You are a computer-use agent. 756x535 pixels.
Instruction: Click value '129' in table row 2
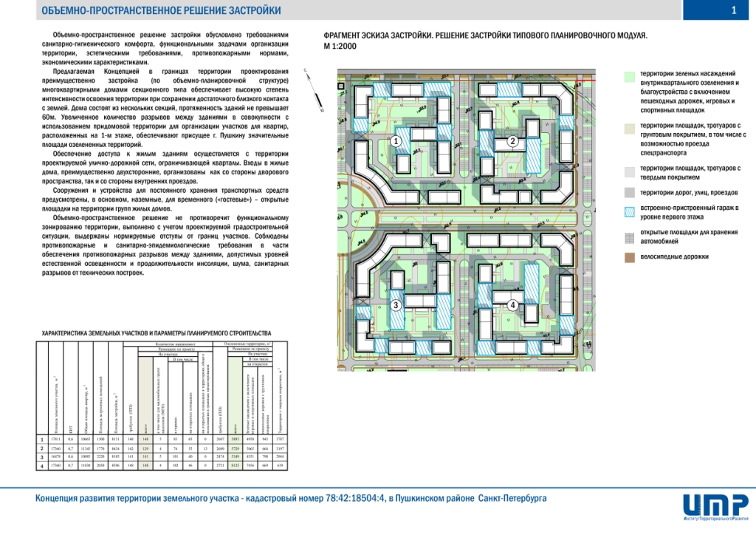click(x=145, y=449)
